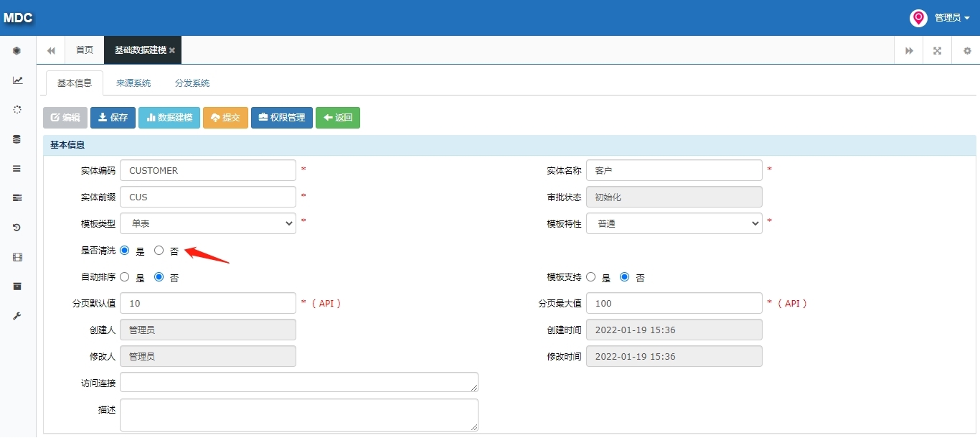Switch to the 来源系统 tab
Screen dimensions: 980x438
click(x=133, y=83)
